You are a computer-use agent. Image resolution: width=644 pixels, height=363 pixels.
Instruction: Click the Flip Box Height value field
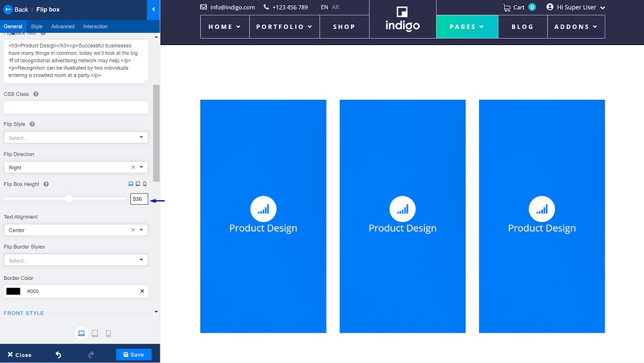(139, 199)
